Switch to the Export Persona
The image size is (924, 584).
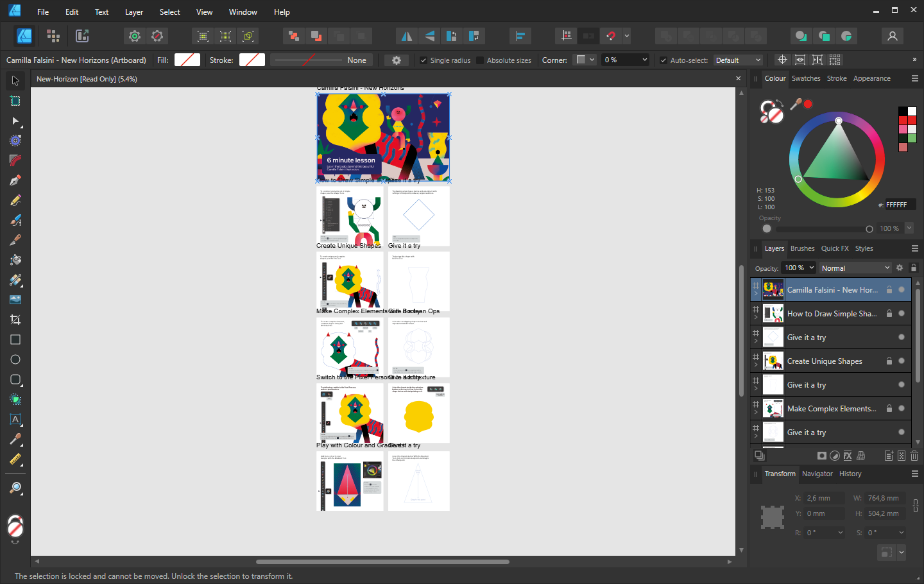pyautogui.click(x=82, y=36)
